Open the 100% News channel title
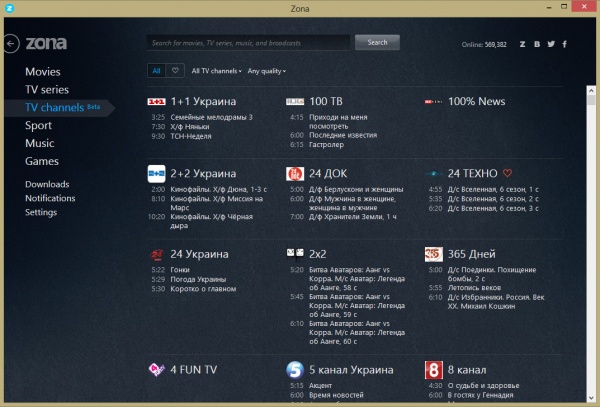This screenshot has width=600, height=407. pyautogui.click(x=476, y=101)
